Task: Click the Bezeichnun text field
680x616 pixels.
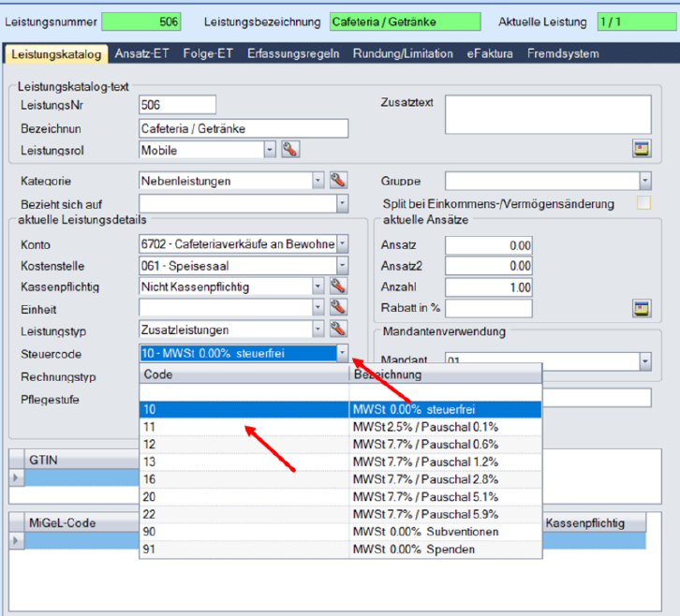Action: pyautogui.click(x=243, y=128)
